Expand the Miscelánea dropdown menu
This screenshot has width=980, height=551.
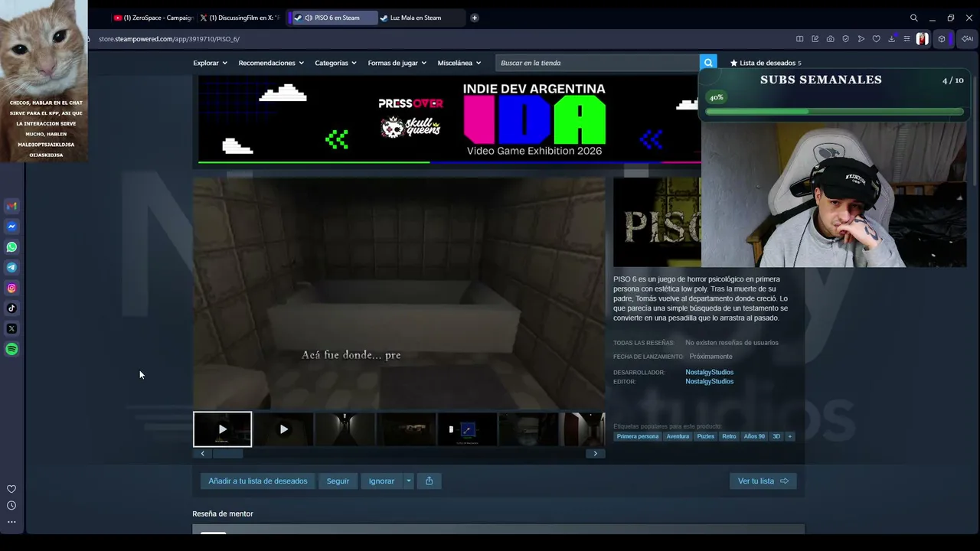tap(459, 63)
